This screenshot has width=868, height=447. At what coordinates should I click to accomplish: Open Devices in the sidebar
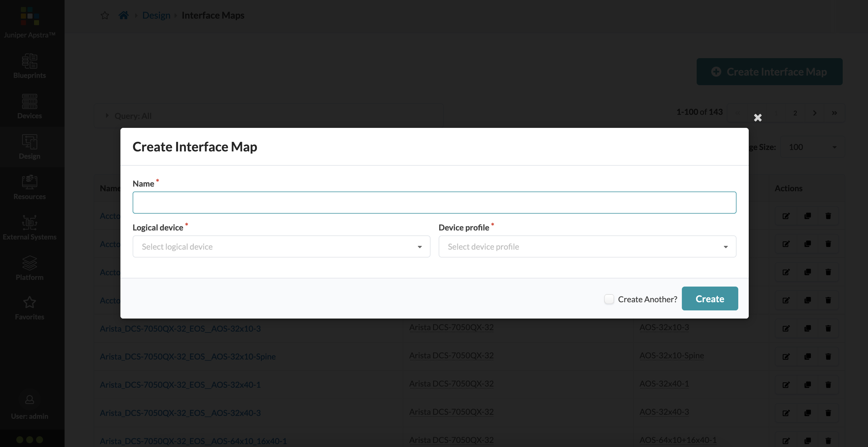[x=30, y=106]
